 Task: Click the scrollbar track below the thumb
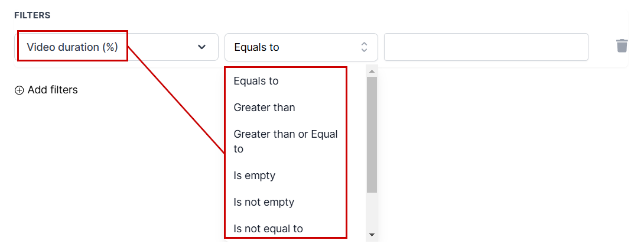[x=372, y=212]
